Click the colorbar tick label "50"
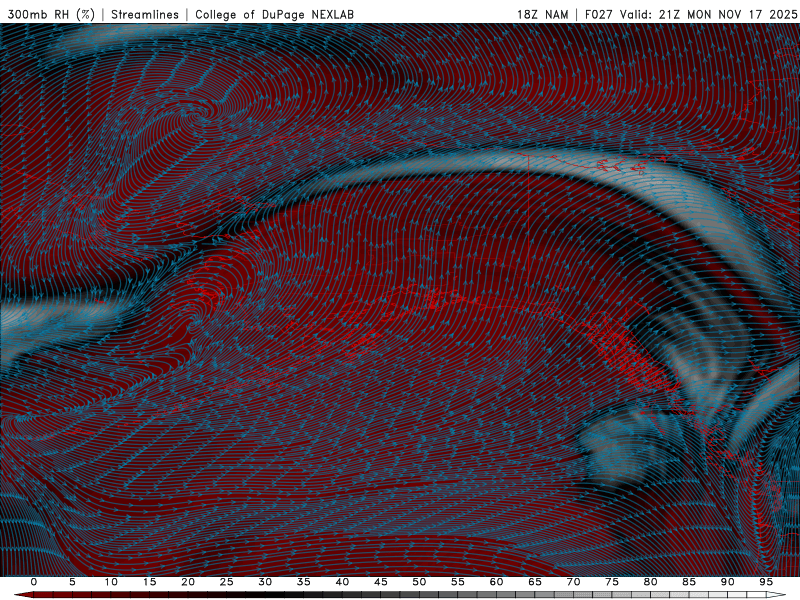This screenshot has width=800, height=600. point(419,582)
